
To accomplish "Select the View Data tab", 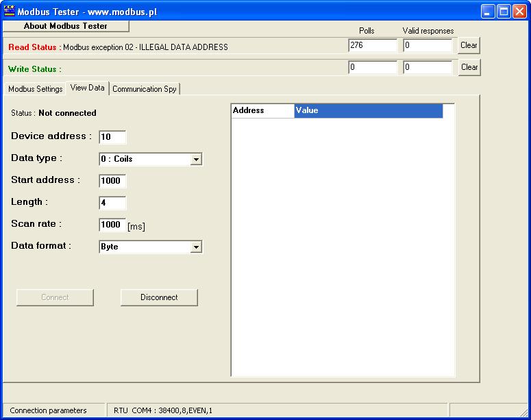I will click(x=88, y=88).
